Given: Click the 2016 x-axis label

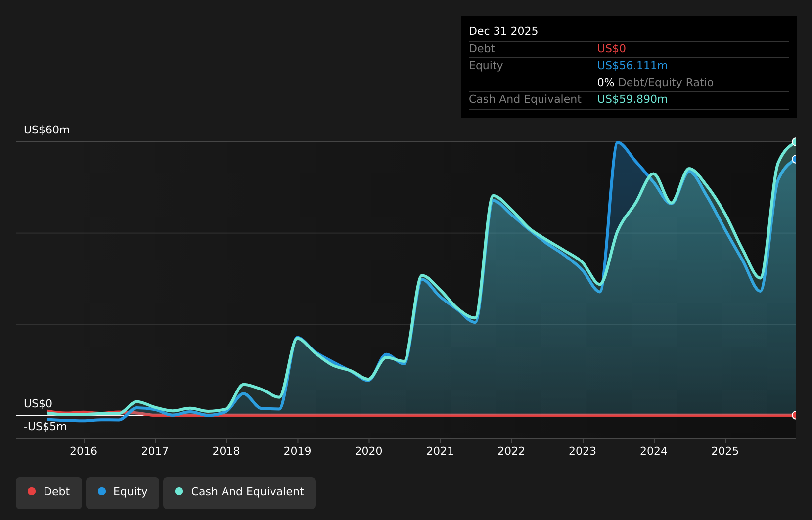Looking at the screenshot, I should [84, 451].
